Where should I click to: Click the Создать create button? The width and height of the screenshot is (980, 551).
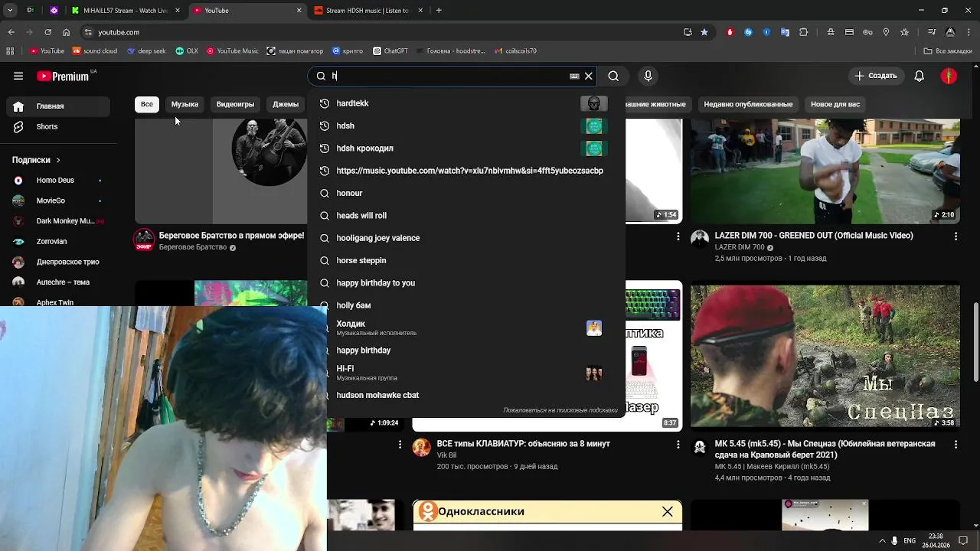tap(876, 76)
